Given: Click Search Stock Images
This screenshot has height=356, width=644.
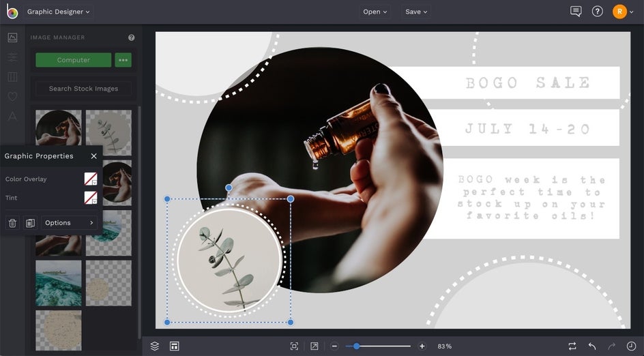Looking at the screenshot, I should click(x=83, y=89).
